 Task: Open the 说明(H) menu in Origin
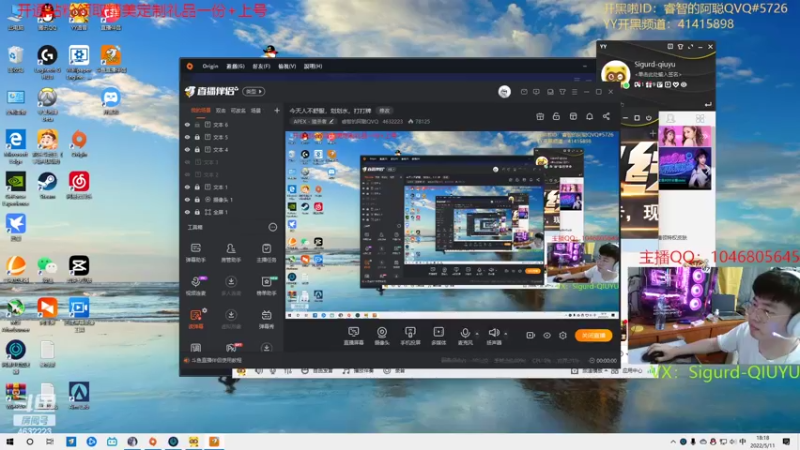(313, 66)
